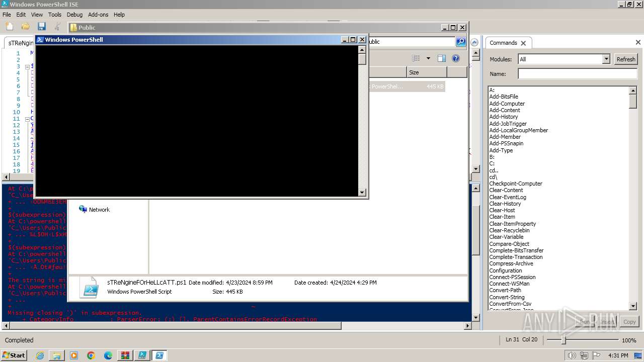Adjust the zoom slider handle

click(563, 340)
